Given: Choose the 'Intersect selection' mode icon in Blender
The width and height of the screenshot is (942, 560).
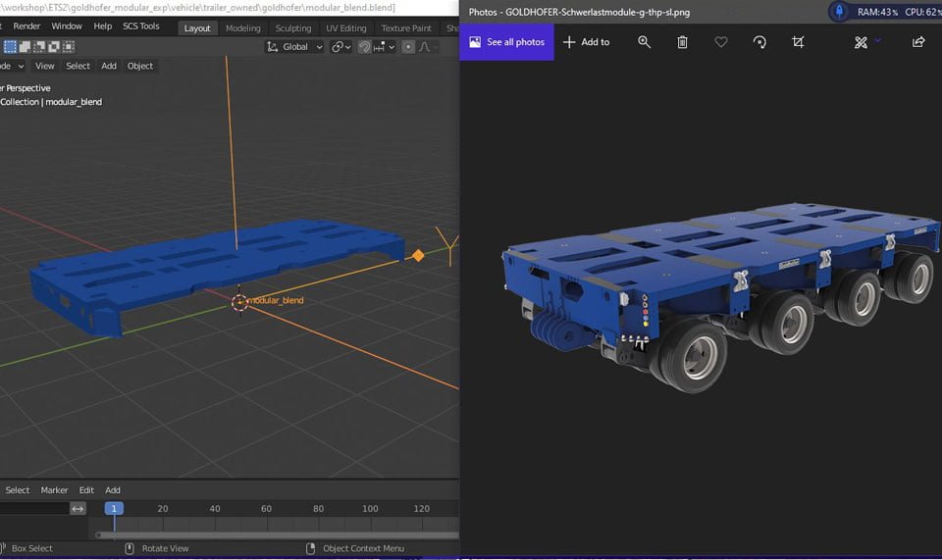Looking at the screenshot, I should [69, 47].
